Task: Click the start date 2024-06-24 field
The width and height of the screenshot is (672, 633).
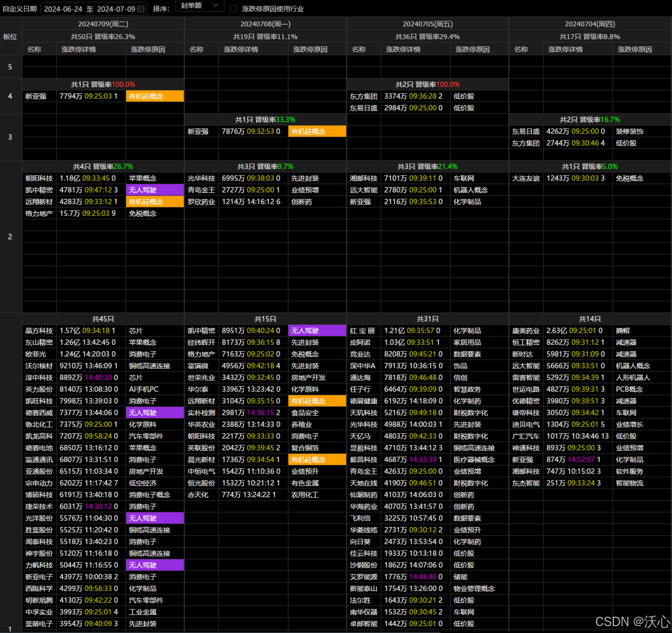Action: (63, 9)
